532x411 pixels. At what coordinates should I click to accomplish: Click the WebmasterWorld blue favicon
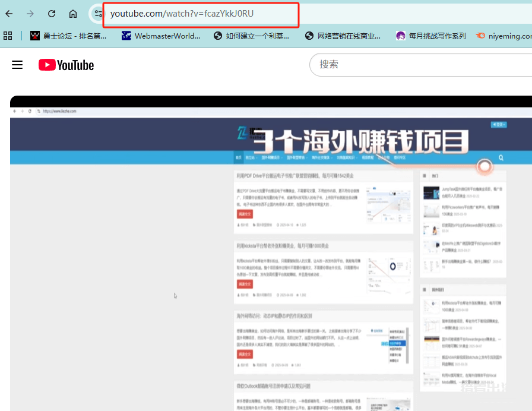tap(126, 36)
